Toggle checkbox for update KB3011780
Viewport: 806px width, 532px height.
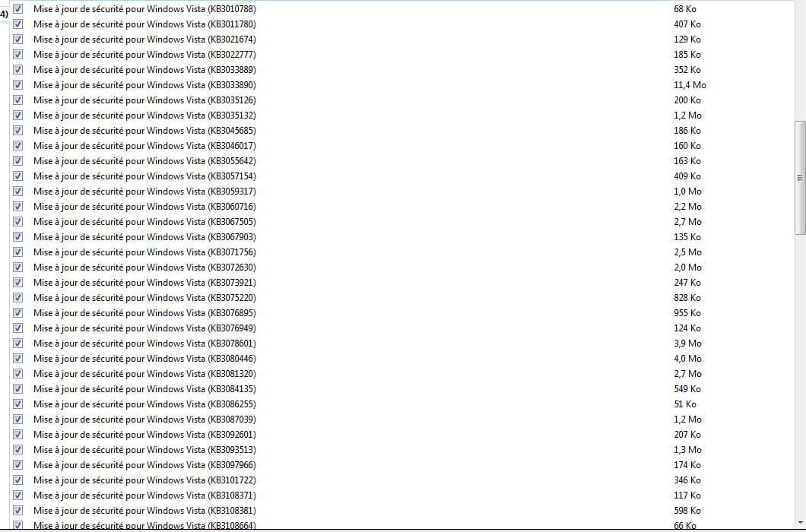18,24
